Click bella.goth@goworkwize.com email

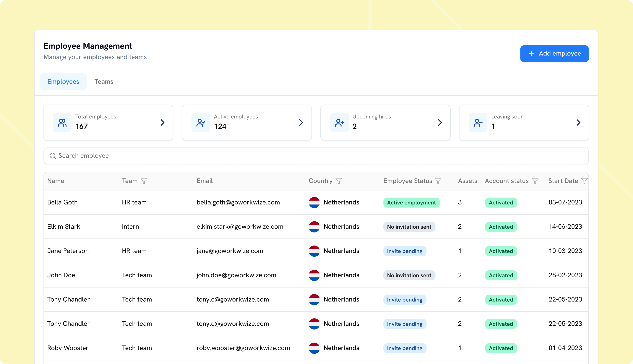pos(238,202)
